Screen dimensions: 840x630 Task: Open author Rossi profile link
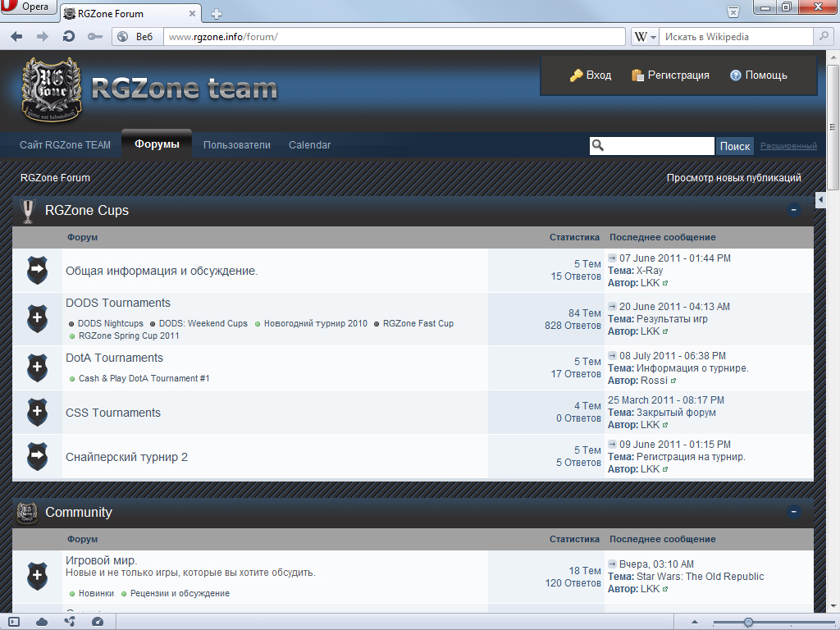click(x=654, y=381)
